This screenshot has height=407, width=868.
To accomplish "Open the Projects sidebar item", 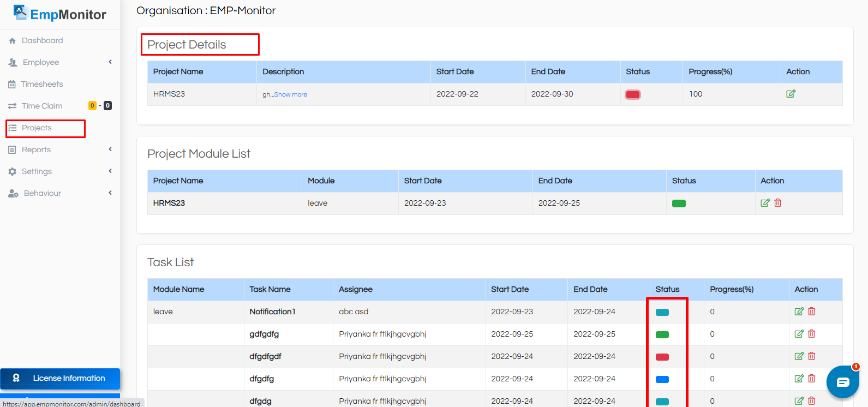I will [37, 128].
